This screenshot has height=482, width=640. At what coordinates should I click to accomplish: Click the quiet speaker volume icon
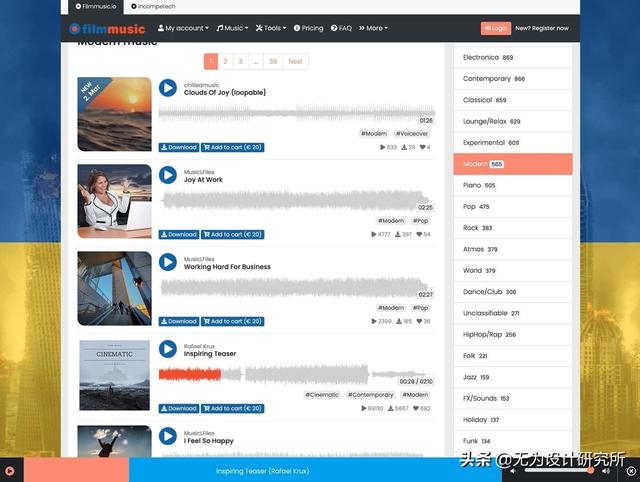pos(513,471)
